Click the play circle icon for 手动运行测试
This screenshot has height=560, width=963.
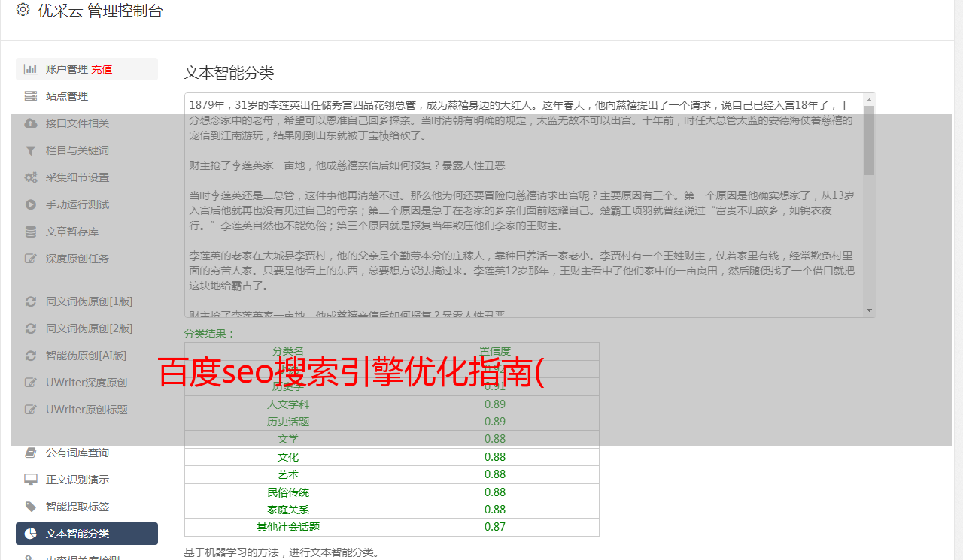click(31, 204)
